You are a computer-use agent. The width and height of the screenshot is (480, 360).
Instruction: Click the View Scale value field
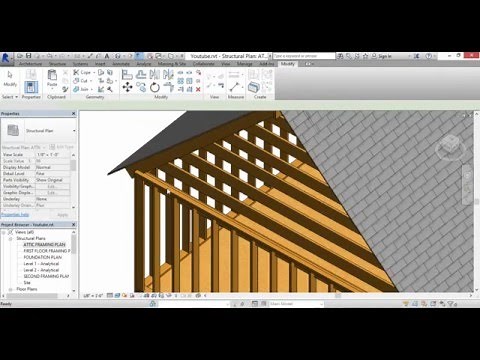pos(53,155)
